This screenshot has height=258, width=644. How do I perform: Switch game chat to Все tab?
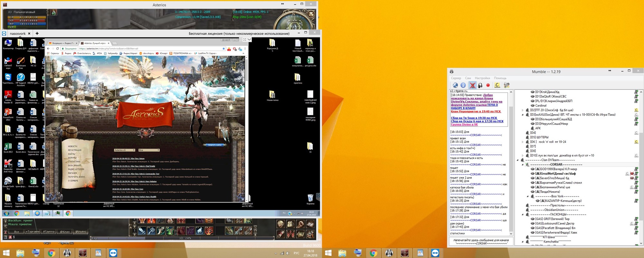pyautogui.click(x=16, y=232)
